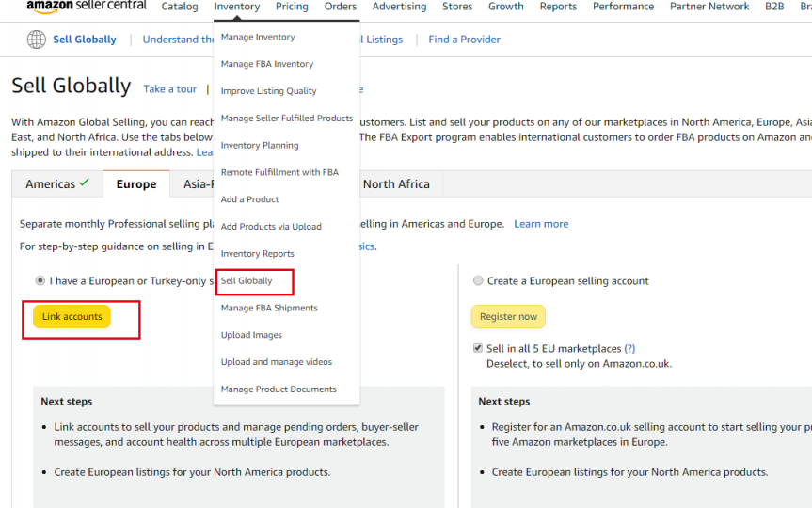Open the Inventory menu
Screen dimensions: 812x508
click(x=237, y=7)
